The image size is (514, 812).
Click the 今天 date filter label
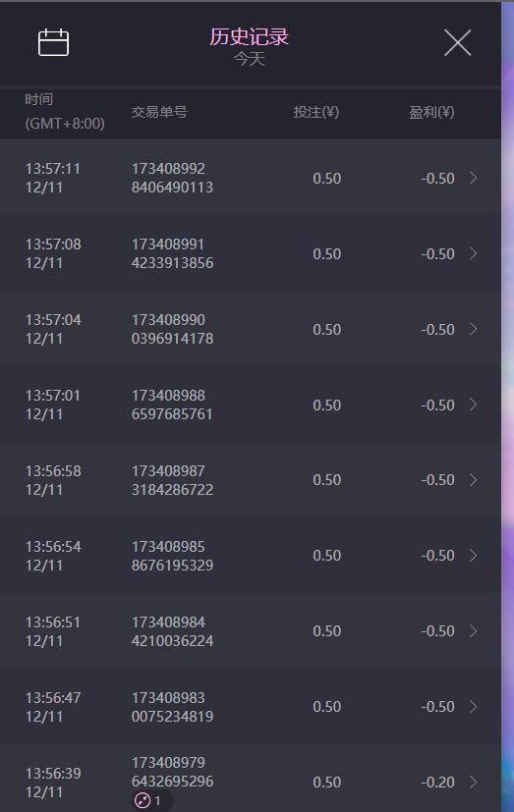pyautogui.click(x=250, y=59)
